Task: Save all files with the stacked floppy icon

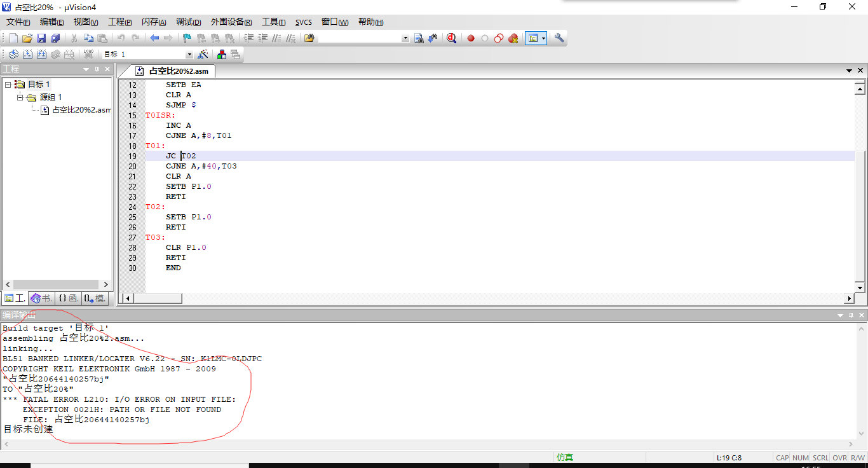Action: pos(55,38)
